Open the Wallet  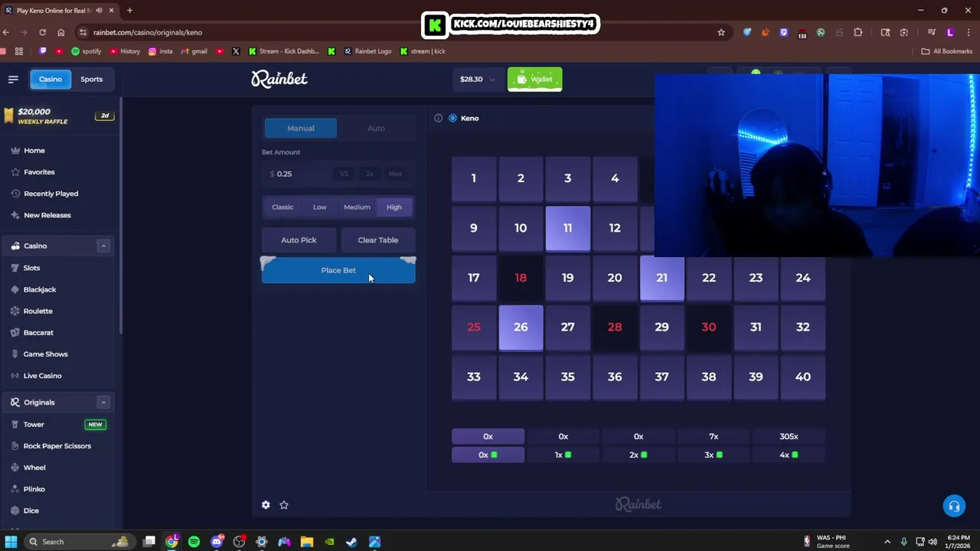point(534,79)
